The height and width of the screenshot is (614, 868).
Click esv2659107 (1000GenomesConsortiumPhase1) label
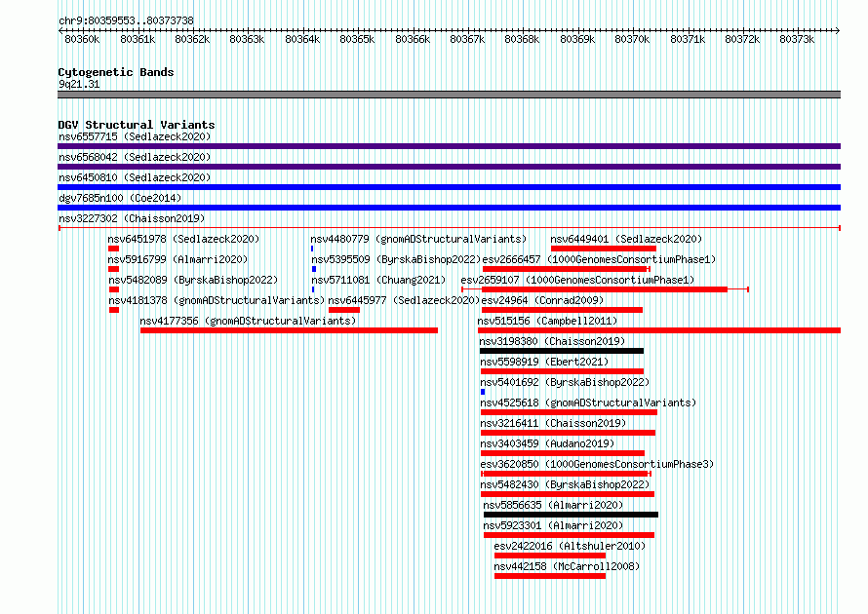pyautogui.click(x=577, y=280)
